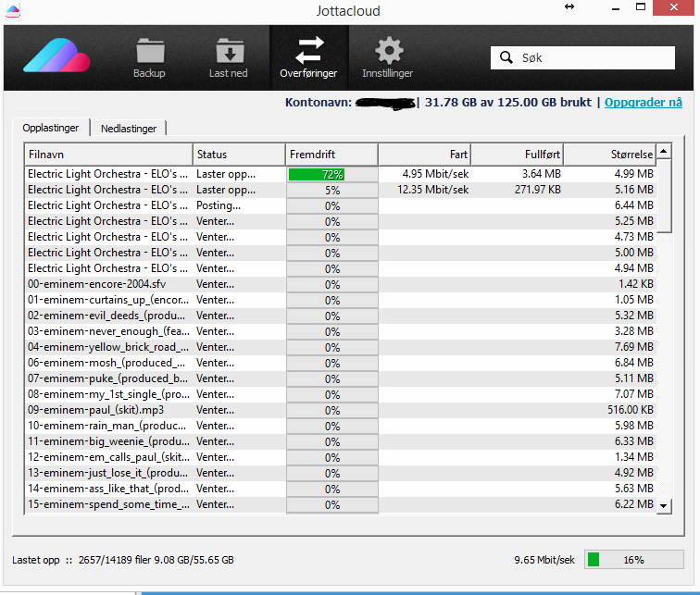Image resolution: width=700 pixels, height=595 pixels.
Task: Select row 02-eminem-evil_deeds
Action: tap(341, 316)
